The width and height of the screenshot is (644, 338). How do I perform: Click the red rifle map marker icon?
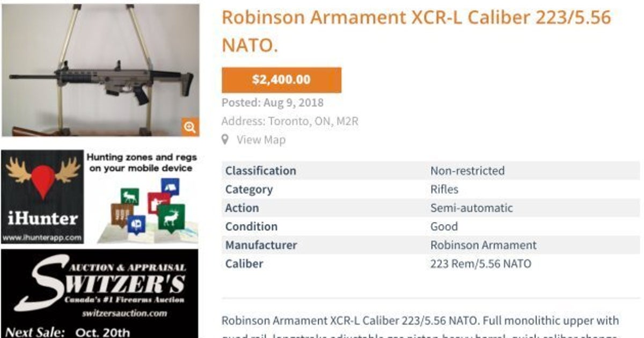(x=158, y=204)
